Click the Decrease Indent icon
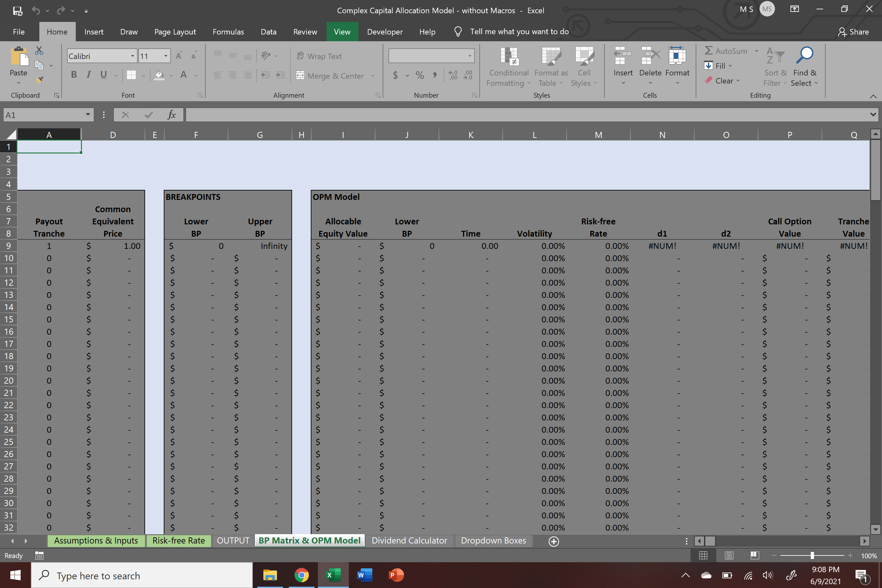The height and width of the screenshot is (588, 882). point(266,75)
